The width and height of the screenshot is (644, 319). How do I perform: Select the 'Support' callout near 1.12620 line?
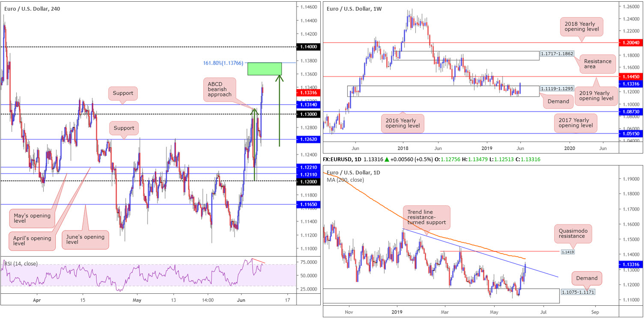(x=124, y=128)
